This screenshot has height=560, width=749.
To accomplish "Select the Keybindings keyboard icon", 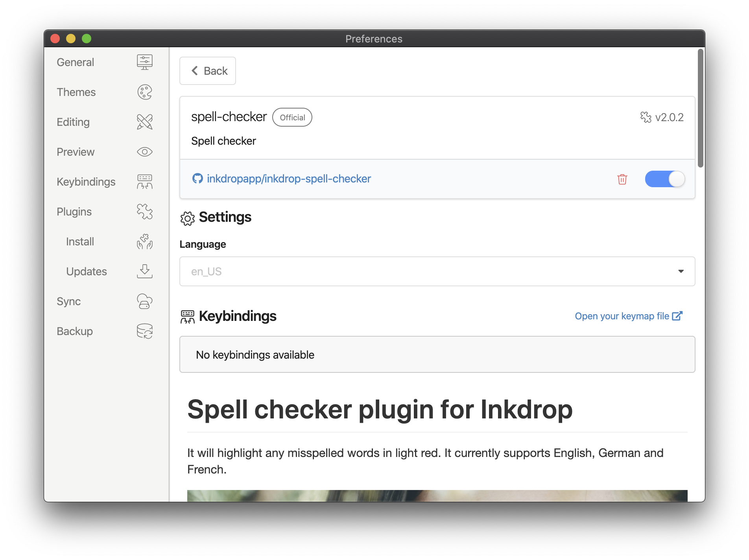I will (x=144, y=182).
